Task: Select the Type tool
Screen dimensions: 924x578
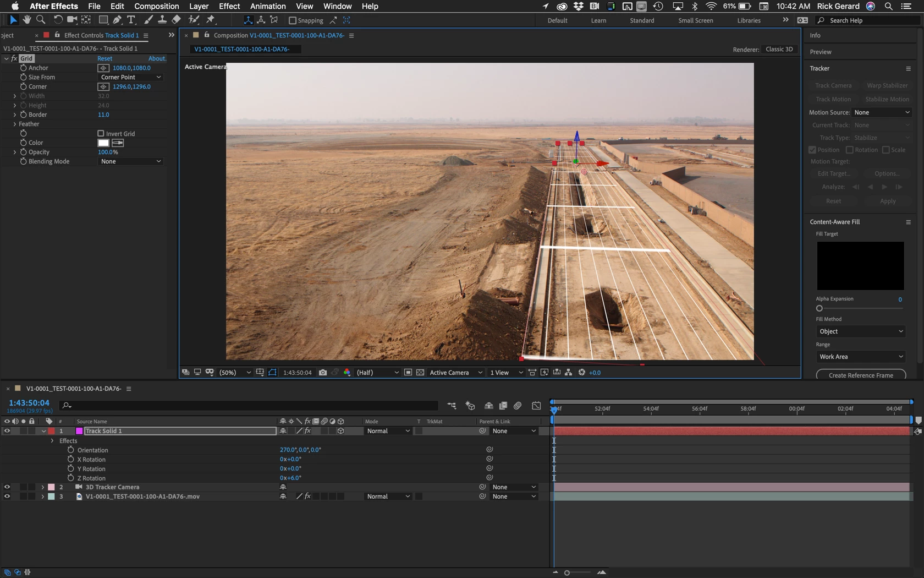Action: pyautogui.click(x=131, y=20)
